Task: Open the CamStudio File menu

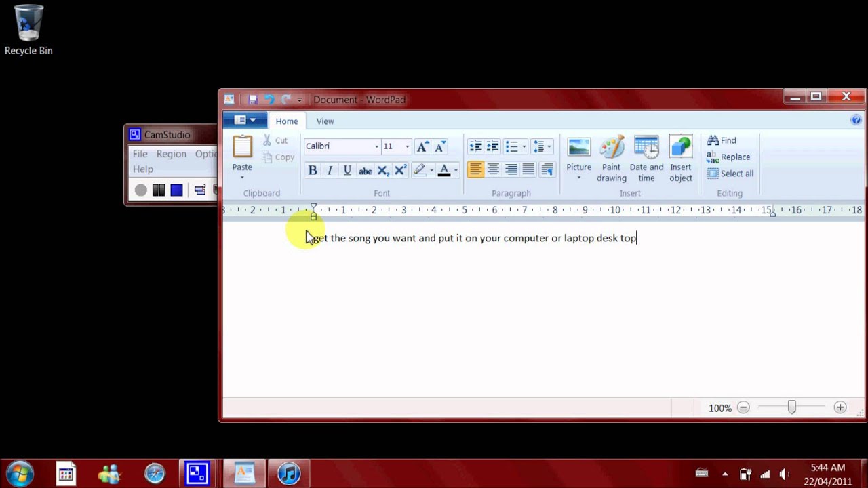Action: pos(140,154)
